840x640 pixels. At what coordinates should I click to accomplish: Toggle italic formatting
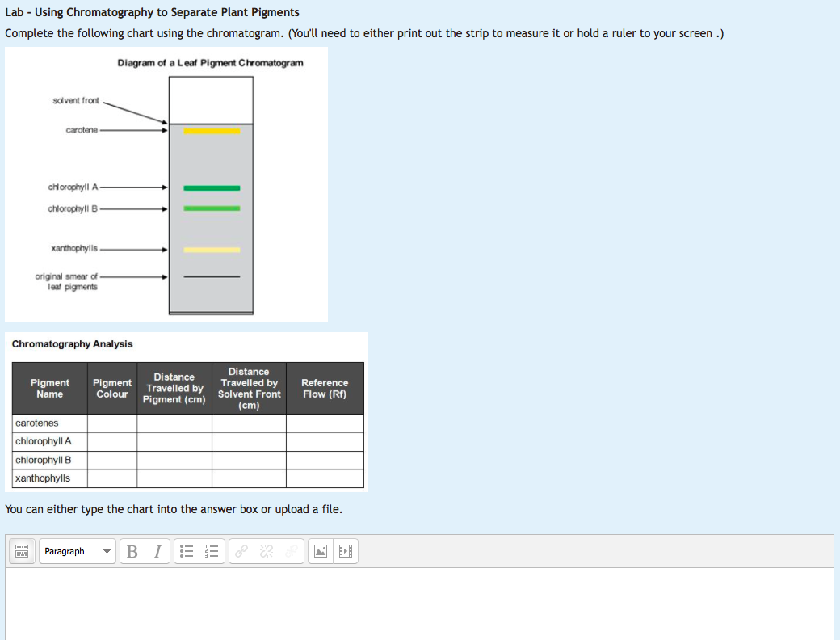(157, 552)
